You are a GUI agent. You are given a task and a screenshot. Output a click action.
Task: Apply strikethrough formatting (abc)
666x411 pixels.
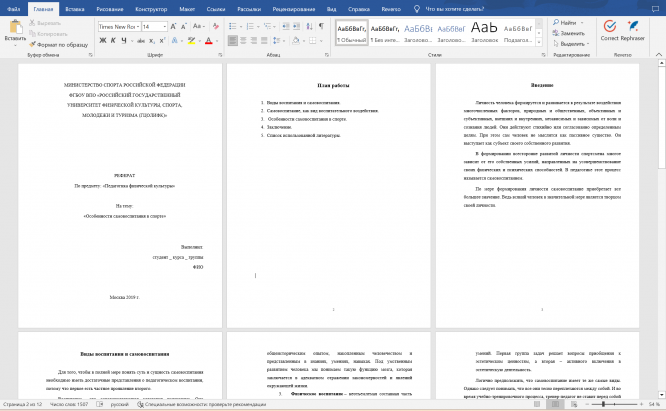pyautogui.click(x=141, y=41)
